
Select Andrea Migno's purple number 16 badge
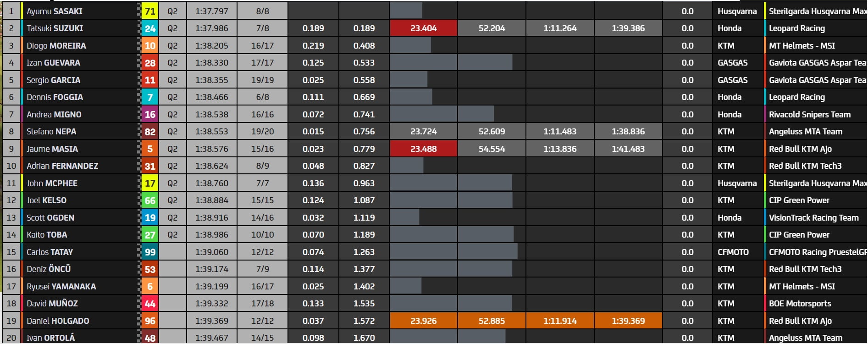[x=150, y=115]
